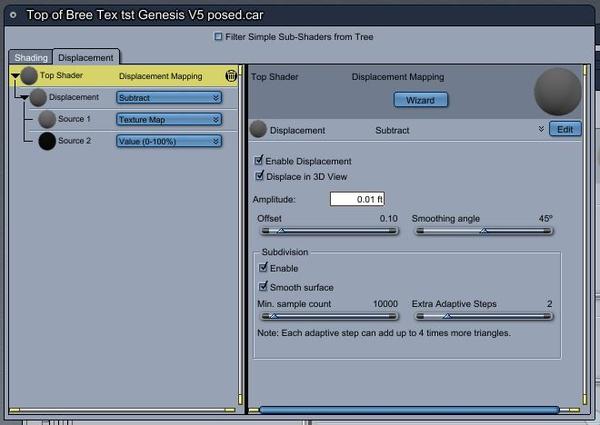Click the window close dot in title bar

13,15
